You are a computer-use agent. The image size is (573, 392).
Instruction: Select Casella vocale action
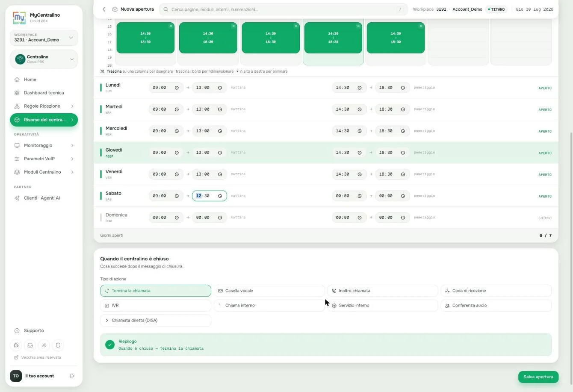(269, 291)
